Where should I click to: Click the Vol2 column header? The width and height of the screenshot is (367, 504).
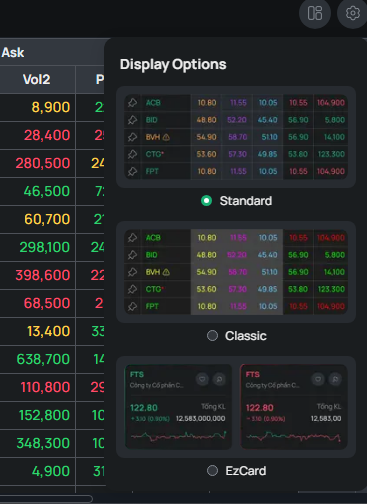tap(37, 79)
